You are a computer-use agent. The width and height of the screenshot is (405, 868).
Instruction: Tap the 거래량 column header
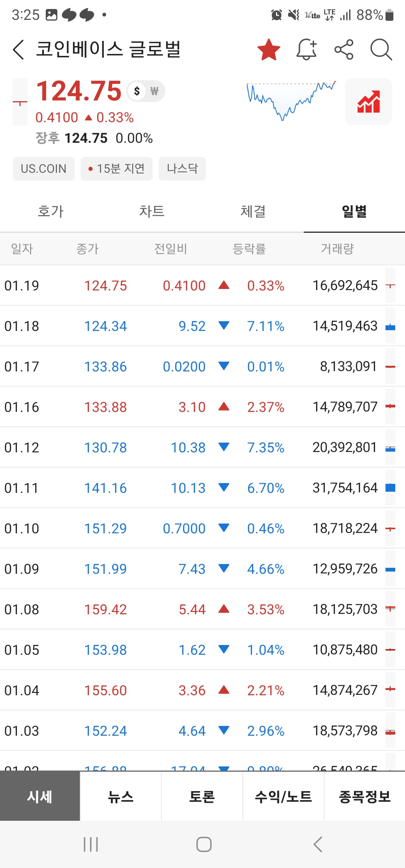(337, 248)
